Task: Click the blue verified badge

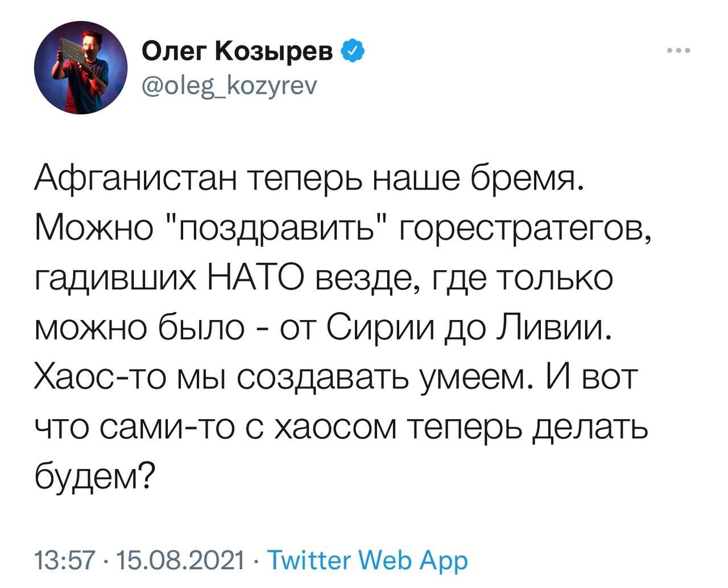Action: pos(351,53)
